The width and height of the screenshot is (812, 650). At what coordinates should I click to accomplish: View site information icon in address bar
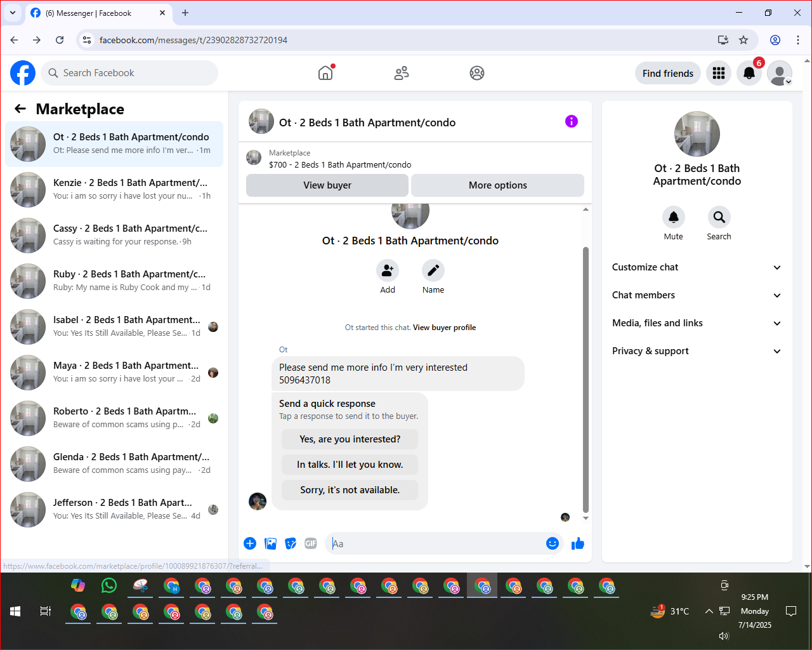87,40
